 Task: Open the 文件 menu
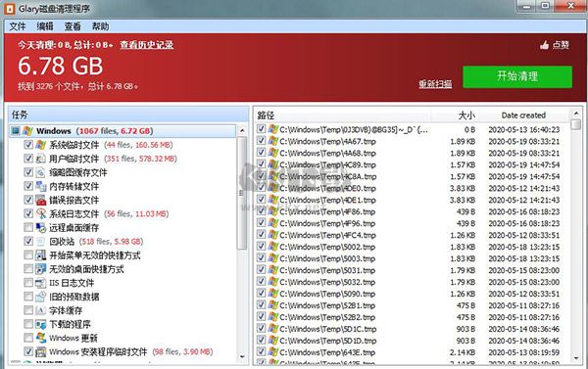pyautogui.click(x=18, y=26)
